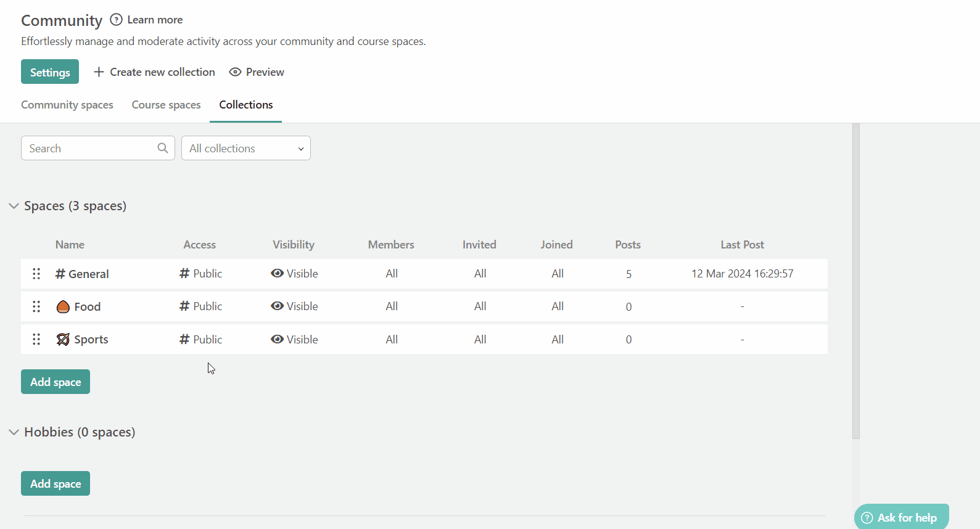Viewport: 980px width, 529px height.
Task: Focus the Search input field
Action: 89,148
